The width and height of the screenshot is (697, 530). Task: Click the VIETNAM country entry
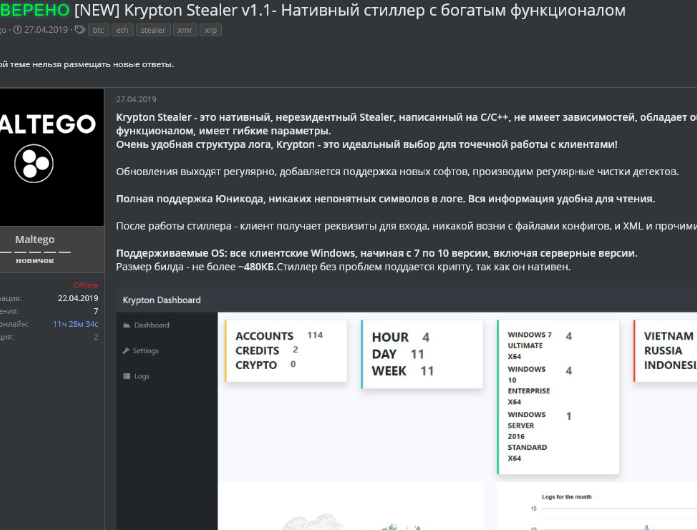pyautogui.click(x=669, y=336)
